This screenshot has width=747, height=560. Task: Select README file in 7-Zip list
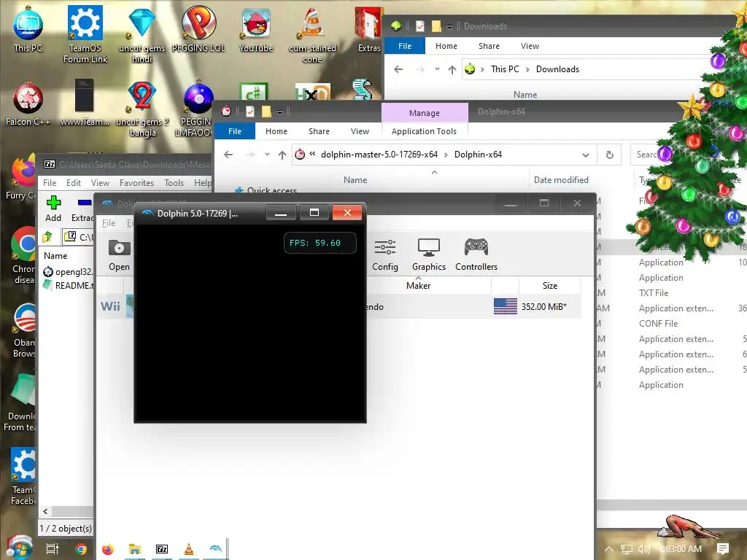pyautogui.click(x=68, y=285)
